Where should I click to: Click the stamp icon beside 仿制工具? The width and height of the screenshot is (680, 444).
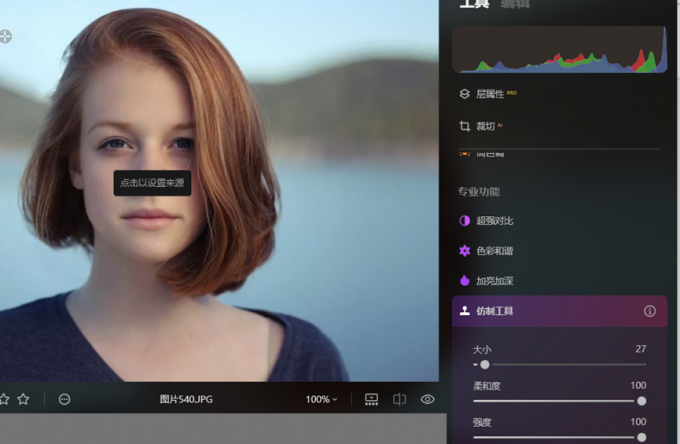[x=464, y=310]
